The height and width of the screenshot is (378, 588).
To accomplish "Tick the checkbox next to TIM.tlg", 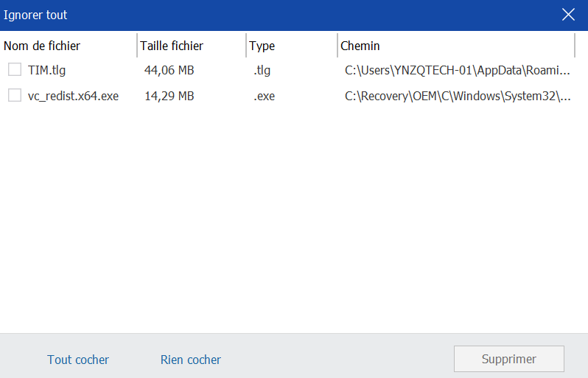I will pos(15,69).
